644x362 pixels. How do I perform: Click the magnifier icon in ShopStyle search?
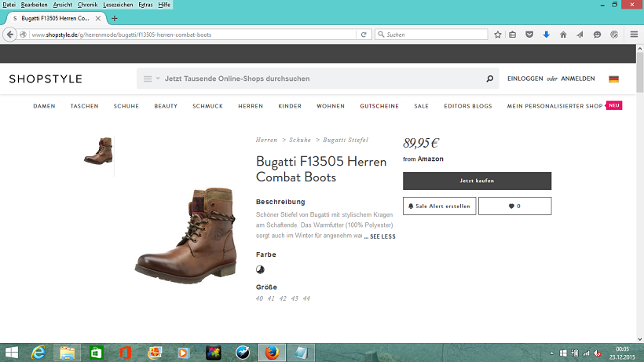tap(489, 79)
